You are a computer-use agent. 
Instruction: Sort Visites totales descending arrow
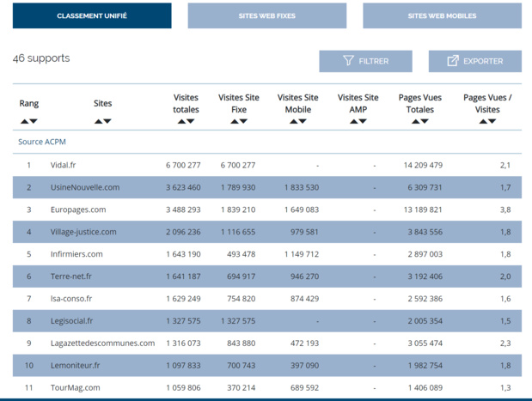coord(191,122)
